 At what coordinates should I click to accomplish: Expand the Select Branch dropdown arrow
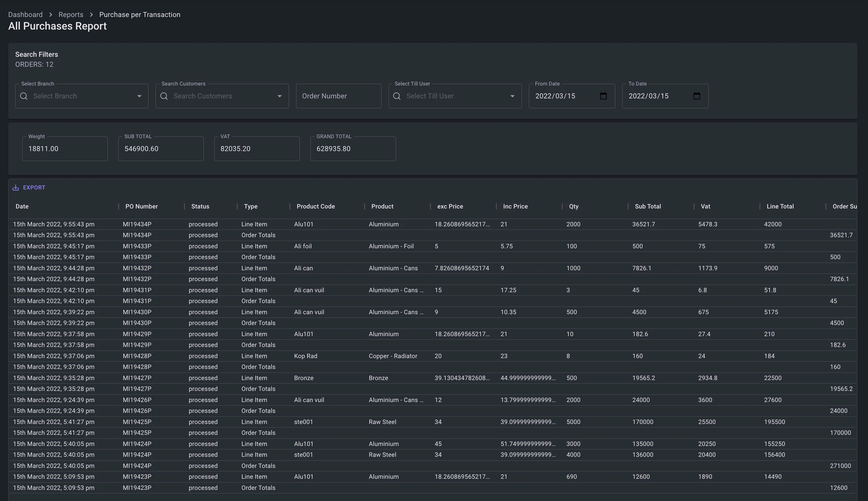click(x=139, y=96)
